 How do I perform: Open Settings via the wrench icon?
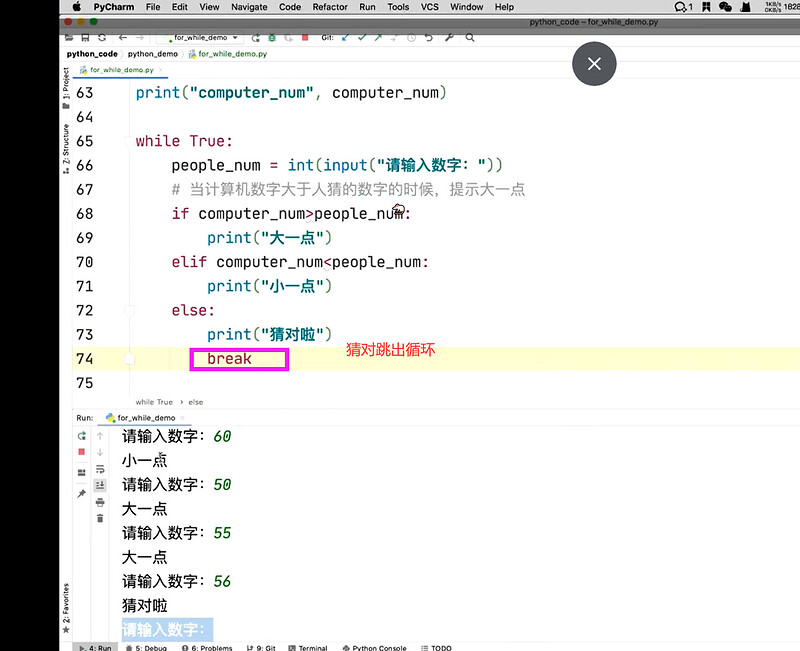[449, 38]
